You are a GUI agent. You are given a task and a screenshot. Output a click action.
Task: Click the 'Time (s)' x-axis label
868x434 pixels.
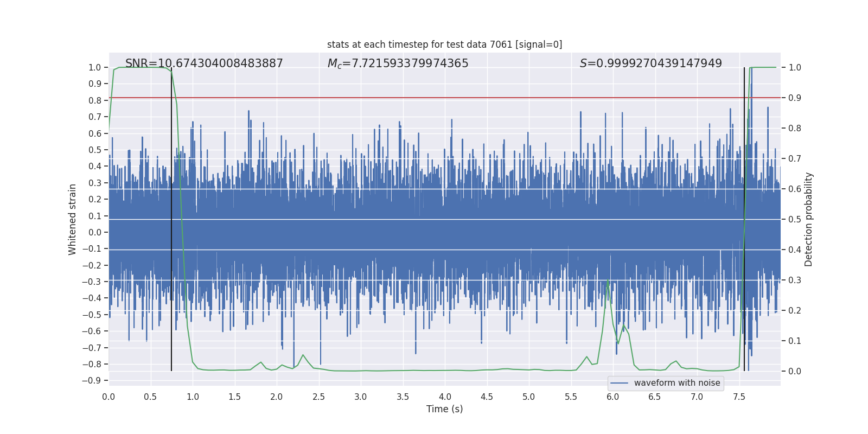click(444, 409)
